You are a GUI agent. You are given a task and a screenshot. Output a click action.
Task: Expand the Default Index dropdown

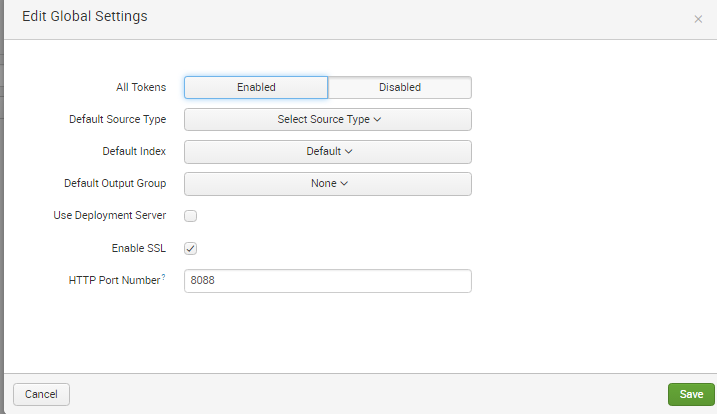coord(328,152)
